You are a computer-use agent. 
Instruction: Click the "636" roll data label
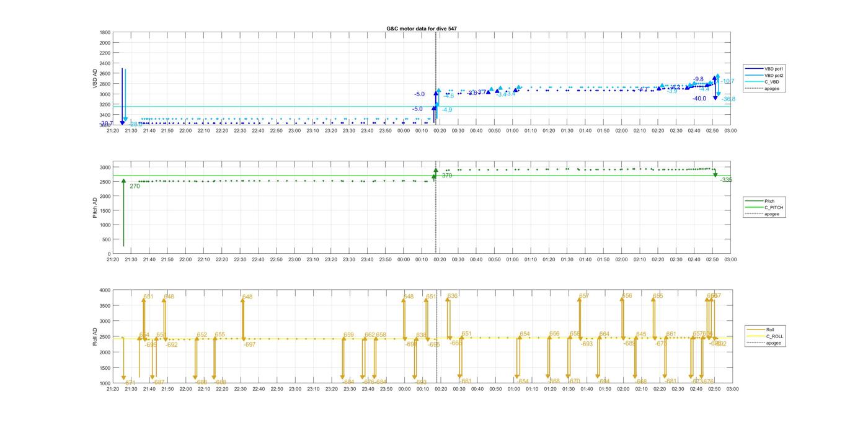453,296
